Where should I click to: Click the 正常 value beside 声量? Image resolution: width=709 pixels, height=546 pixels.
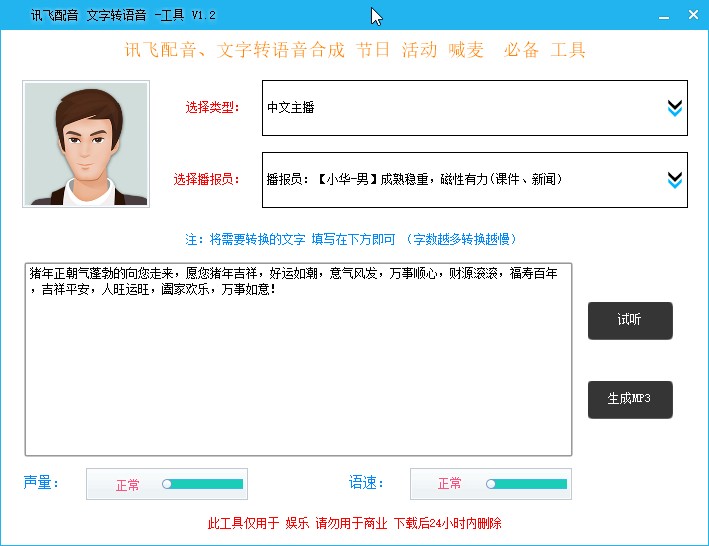(128, 485)
